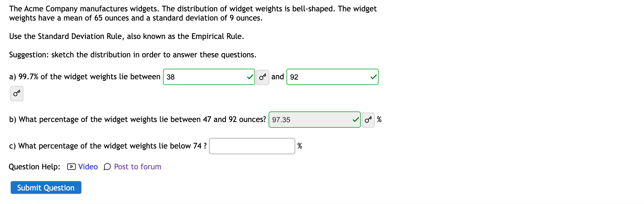The width and height of the screenshot is (644, 204).
Task: Open the Video help resource
Action: point(87,167)
